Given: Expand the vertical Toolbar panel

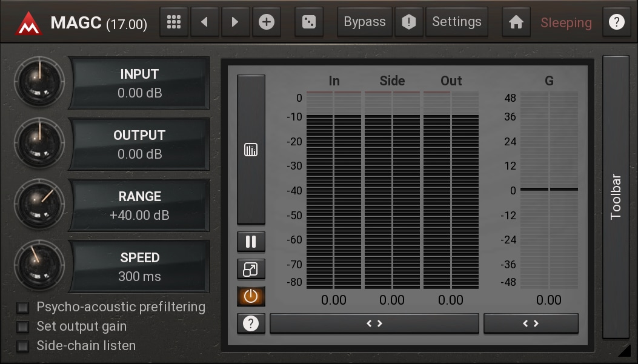Looking at the screenshot, I should [x=616, y=197].
